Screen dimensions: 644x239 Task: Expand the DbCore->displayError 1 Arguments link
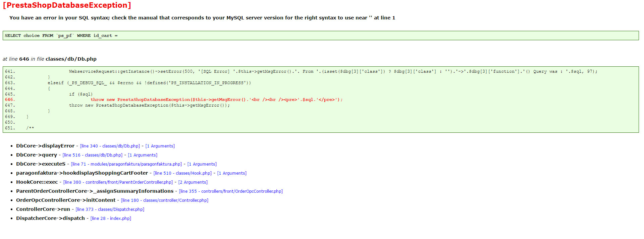tap(160, 146)
